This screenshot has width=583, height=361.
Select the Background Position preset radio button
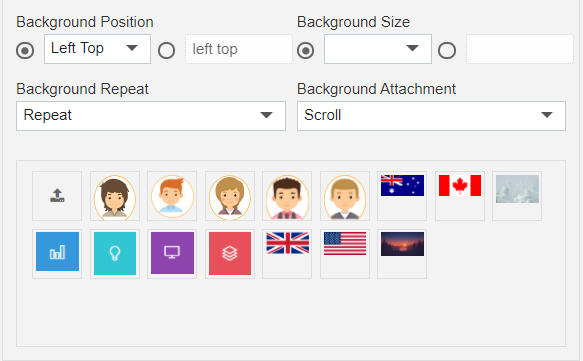[25, 50]
